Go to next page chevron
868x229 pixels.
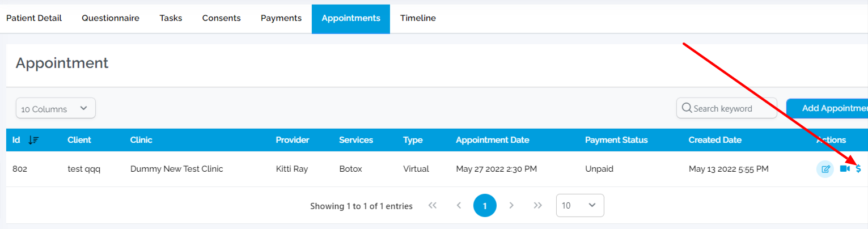(x=511, y=206)
